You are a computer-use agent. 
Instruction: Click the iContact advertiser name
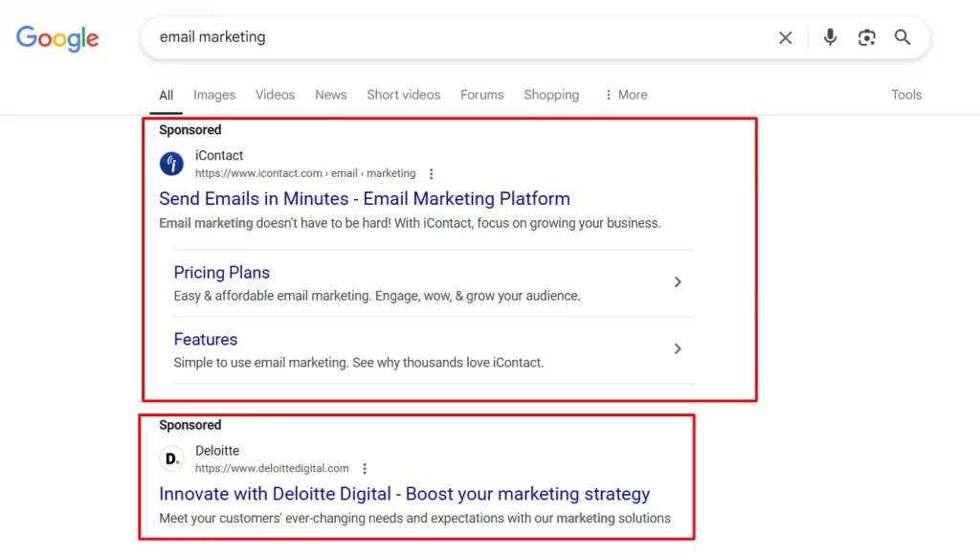[x=219, y=156]
